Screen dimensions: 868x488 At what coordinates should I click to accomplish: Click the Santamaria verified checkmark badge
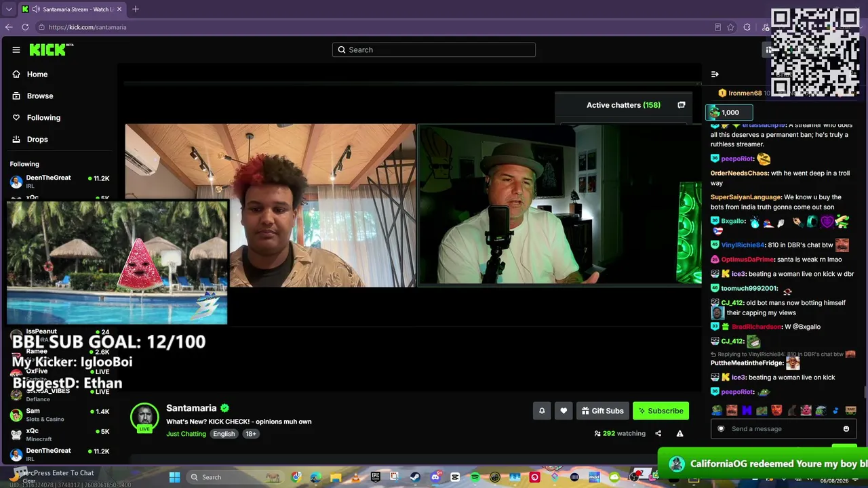coord(225,408)
